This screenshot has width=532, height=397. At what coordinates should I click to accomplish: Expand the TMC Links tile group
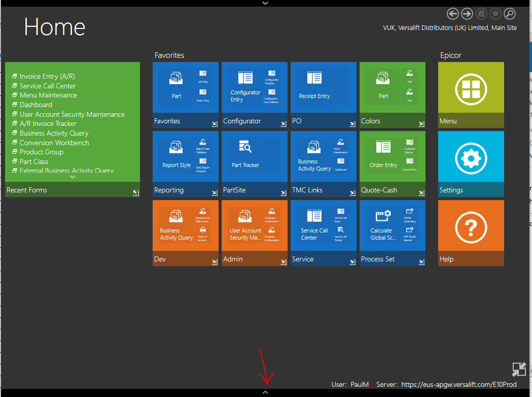click(352, 193)
